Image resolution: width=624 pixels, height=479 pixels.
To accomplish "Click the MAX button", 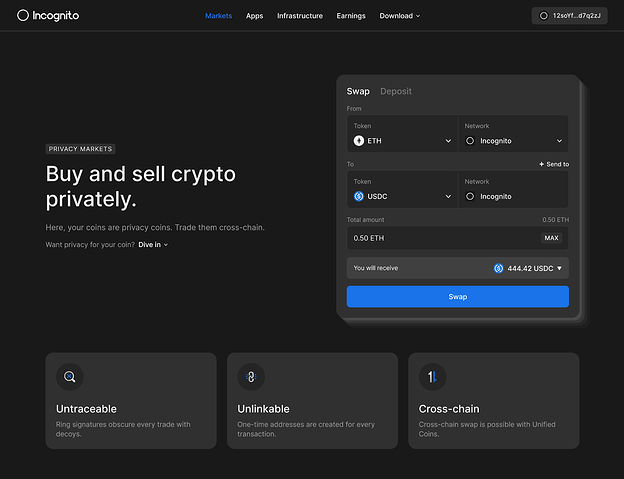I will coord(551,238).
